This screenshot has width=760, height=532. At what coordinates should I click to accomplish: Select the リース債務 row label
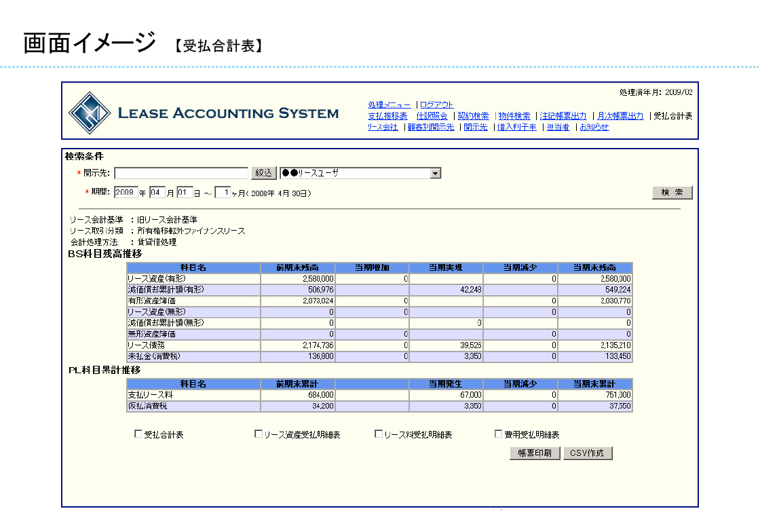click(x=147, y=345)
